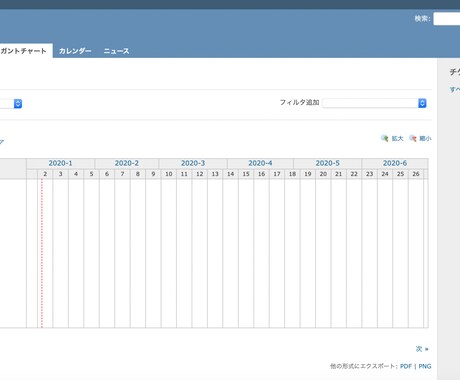Select week 6 column header
Image resolution: width=460 pixels, height=380 pixels.
[107, 174]
